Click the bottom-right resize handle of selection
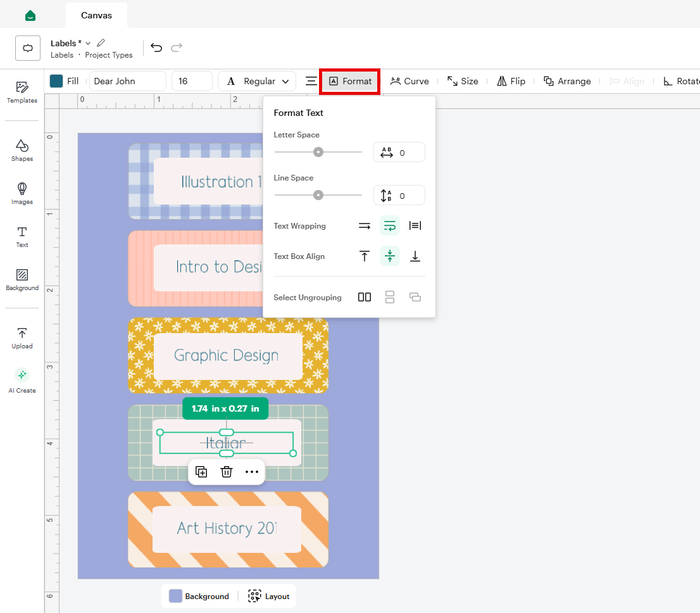 tap(293, 453)
